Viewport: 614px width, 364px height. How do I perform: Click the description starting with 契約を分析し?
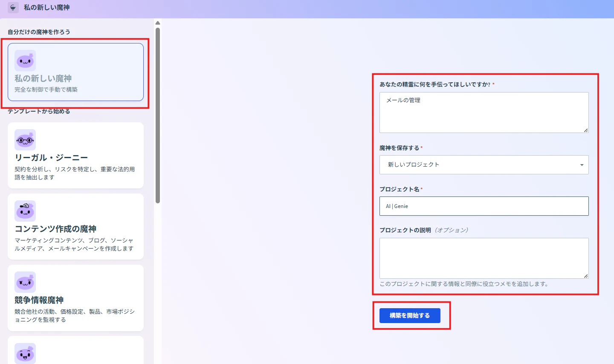click(75, 173)
